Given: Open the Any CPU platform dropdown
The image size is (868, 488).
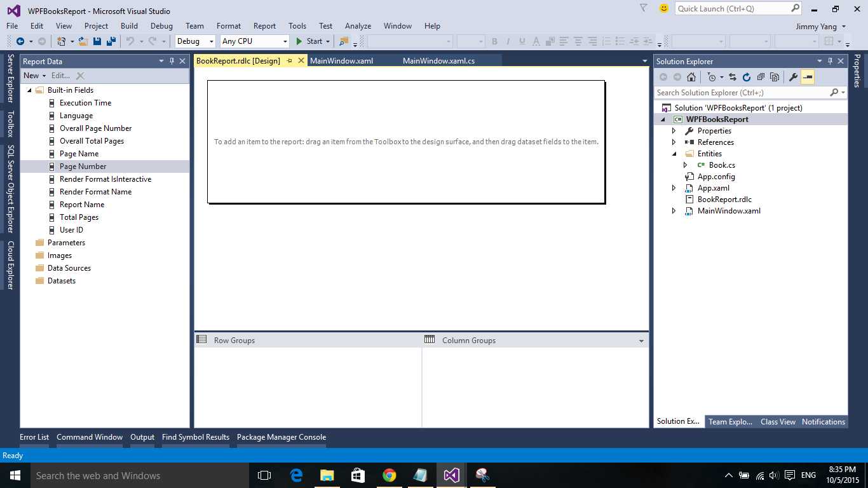Looking at the screenshot, I should 255,41.
